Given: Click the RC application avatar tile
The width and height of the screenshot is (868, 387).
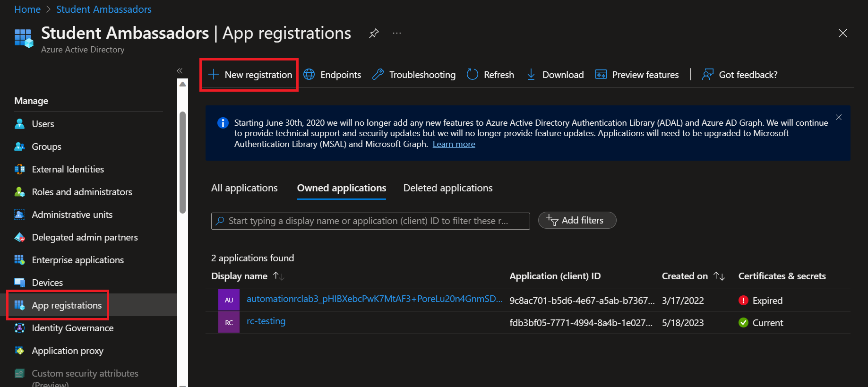Looking at the screenshot, I should (x=229, y=323).
